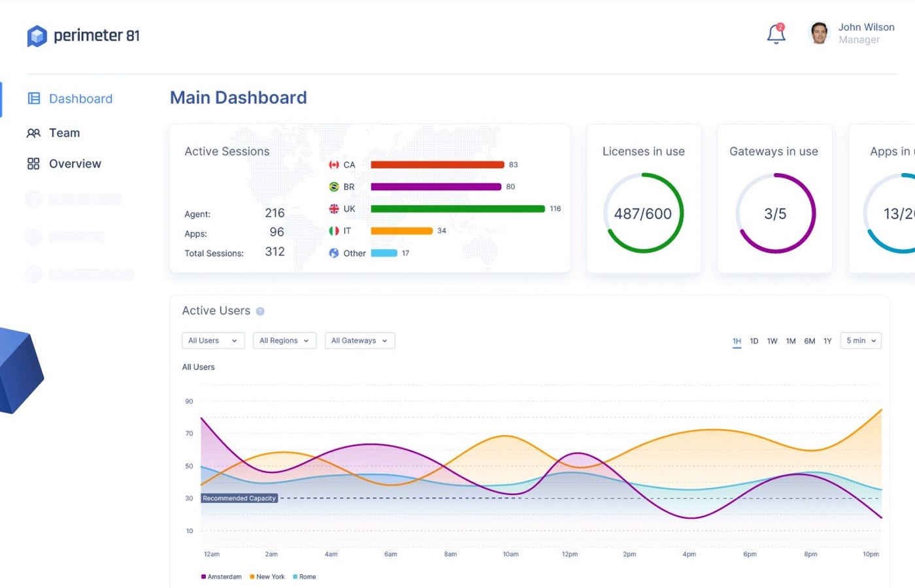This screenshot has width=915, height=588.
Task: Click the perimeter 81 brand text
Action: 97,35
